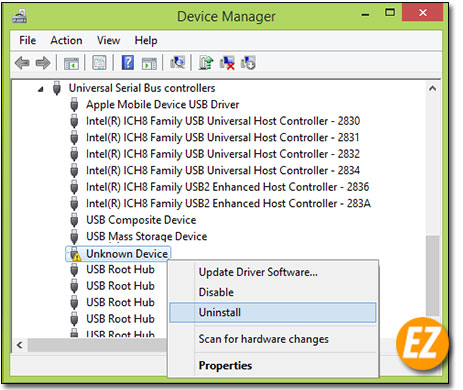Image resolution: width=463 pixels, height=390 pixels.
Task: Choose Disable from the context menu
Action: [273, 292]
